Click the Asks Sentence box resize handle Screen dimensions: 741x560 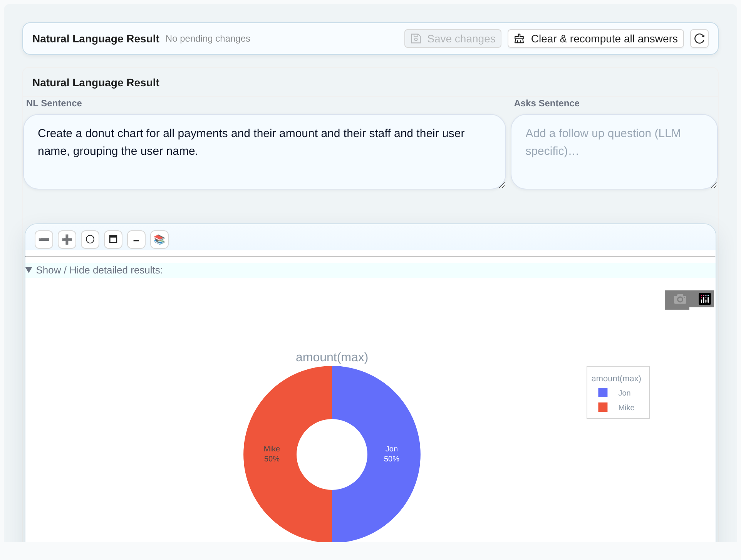click(714, 186)
